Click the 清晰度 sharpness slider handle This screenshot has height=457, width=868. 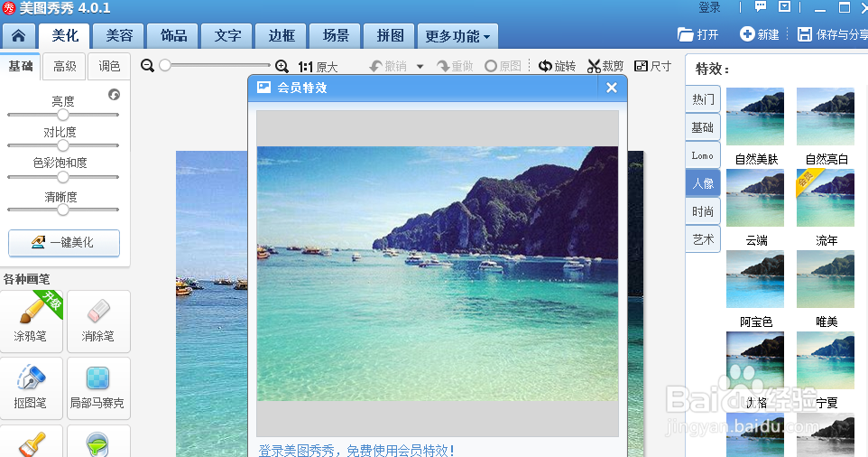click(63, 210)
